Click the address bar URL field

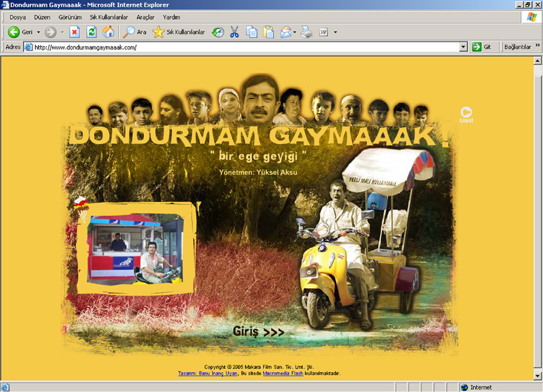246,47
